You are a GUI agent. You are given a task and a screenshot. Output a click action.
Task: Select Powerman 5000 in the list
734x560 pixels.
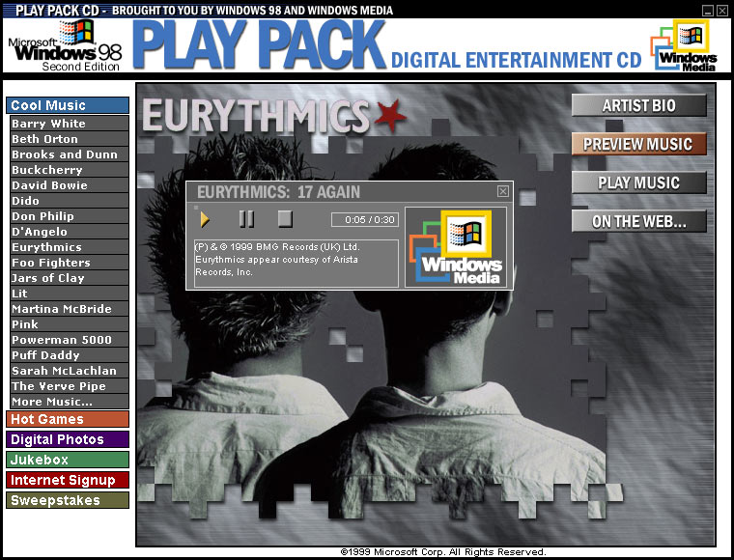point(70,340)
